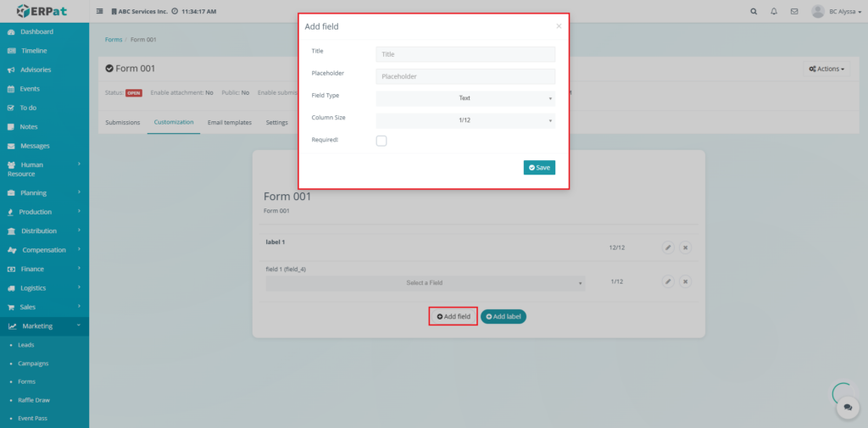Click the search magnifier icon in header

tap(754, 12)
